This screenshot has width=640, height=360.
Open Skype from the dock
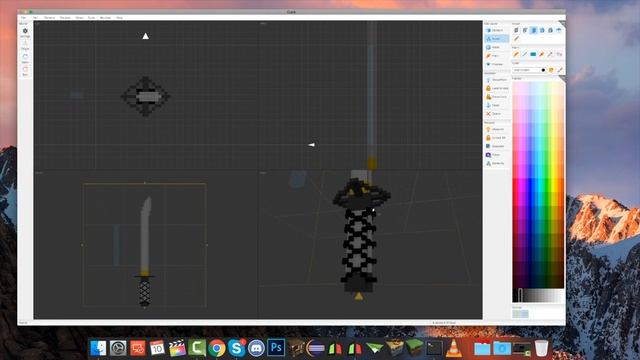click(x=237, y=349)
